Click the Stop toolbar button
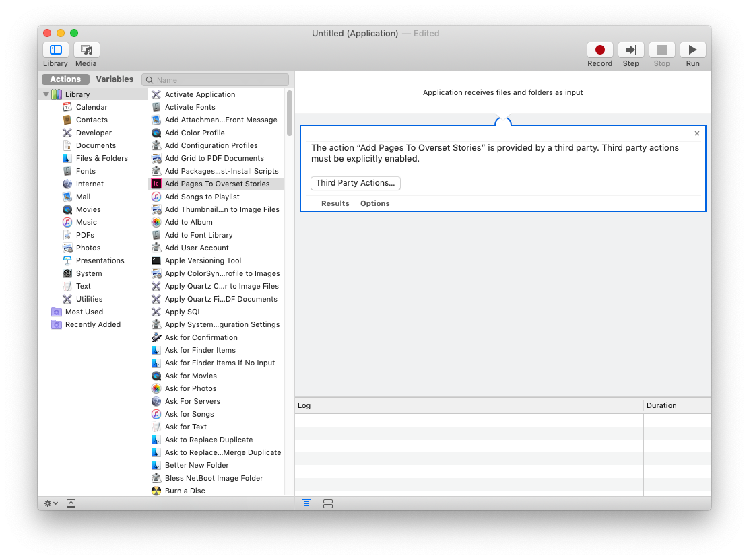Image resolution: width=749 pixels, height=560 pixels. (x=661, y=50)
